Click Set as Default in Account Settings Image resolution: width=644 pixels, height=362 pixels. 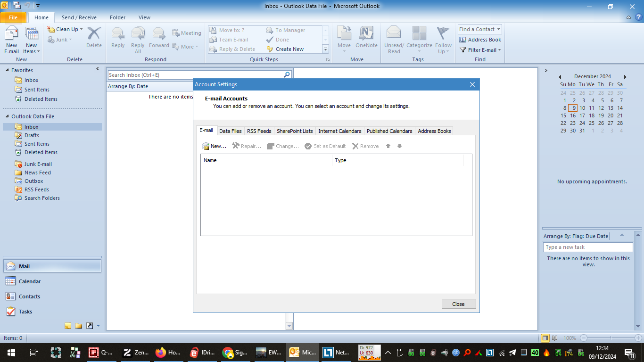pos(325,146)
